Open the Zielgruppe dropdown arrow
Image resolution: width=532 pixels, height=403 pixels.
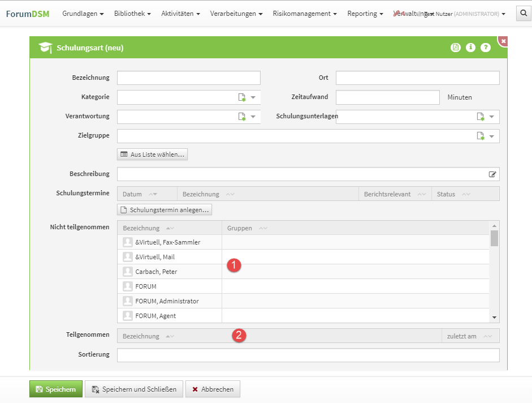click(492, 136)
